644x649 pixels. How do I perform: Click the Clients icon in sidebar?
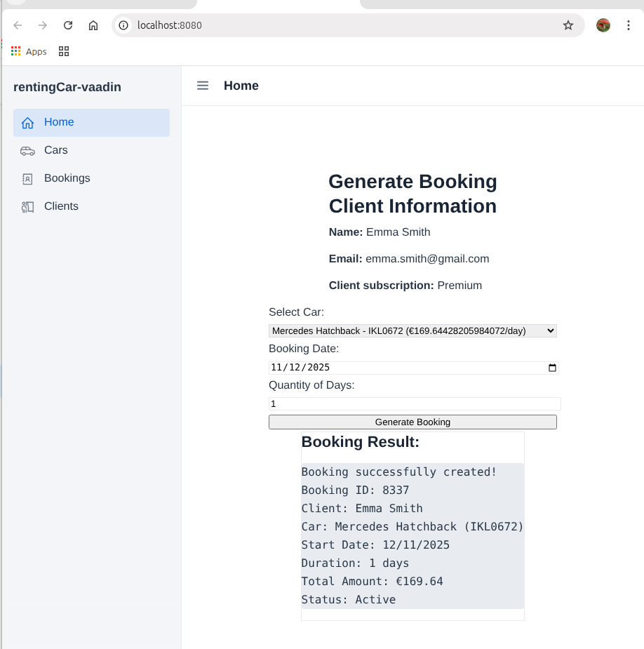[x=27, y=207]
